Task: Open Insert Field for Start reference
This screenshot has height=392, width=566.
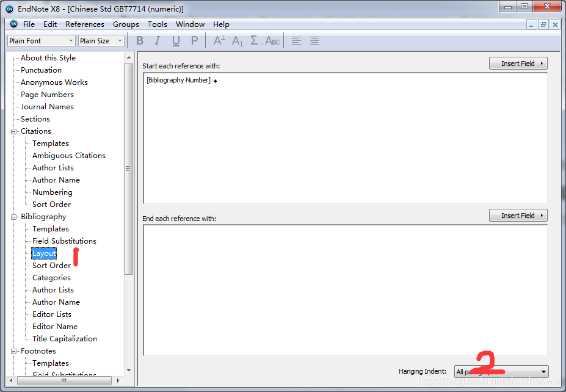Action: click(518, 64)
